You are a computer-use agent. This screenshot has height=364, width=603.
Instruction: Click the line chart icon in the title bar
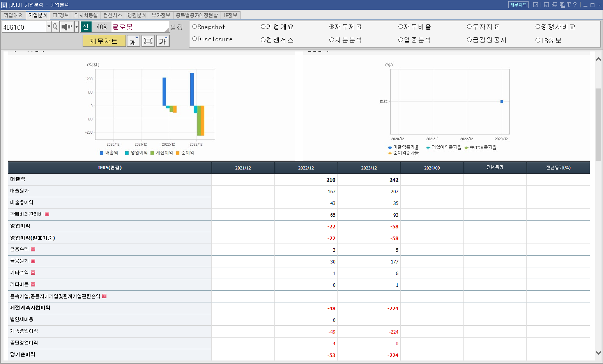[536, 5]
